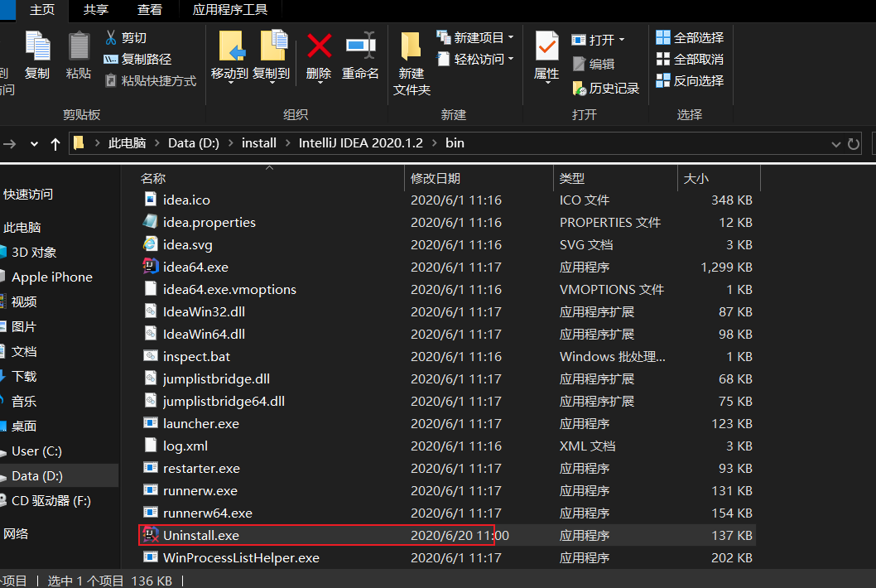Click Paste shortcut (粘贴快捷方式)
The image size is (876, 588).
coord(151,81)
